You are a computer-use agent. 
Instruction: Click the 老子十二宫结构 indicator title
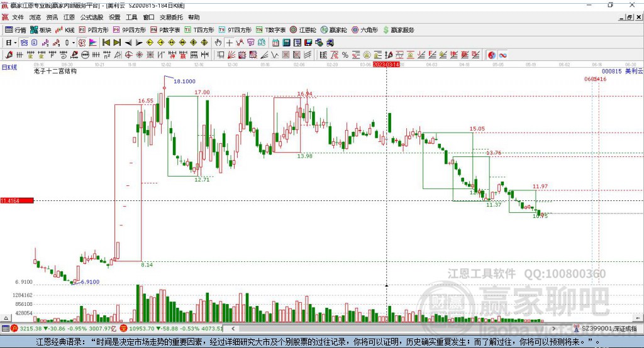point(55,71)
